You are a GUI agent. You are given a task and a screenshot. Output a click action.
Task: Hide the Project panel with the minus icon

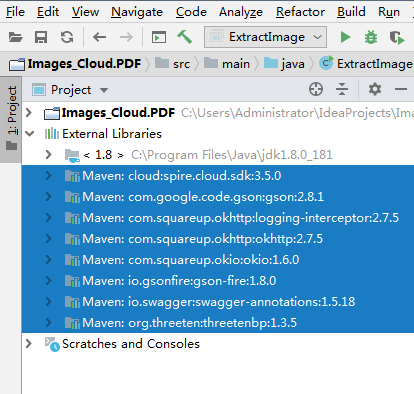click(401, 89)
